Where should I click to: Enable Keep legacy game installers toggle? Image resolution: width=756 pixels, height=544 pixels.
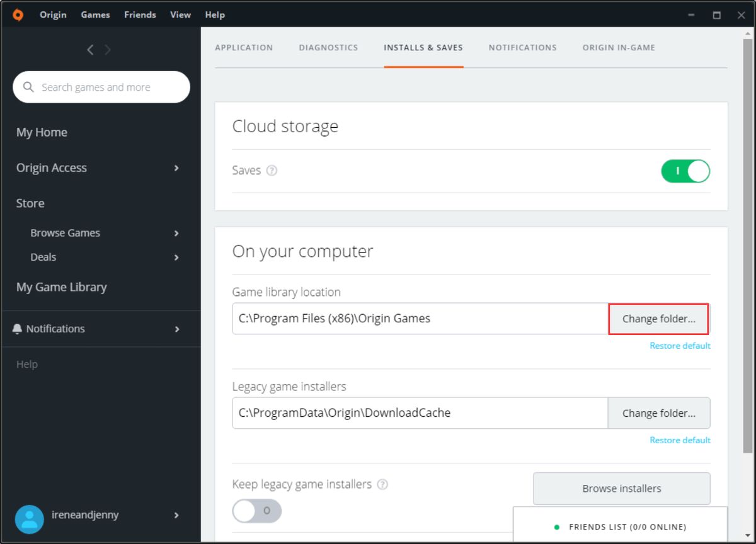[256, 511]
